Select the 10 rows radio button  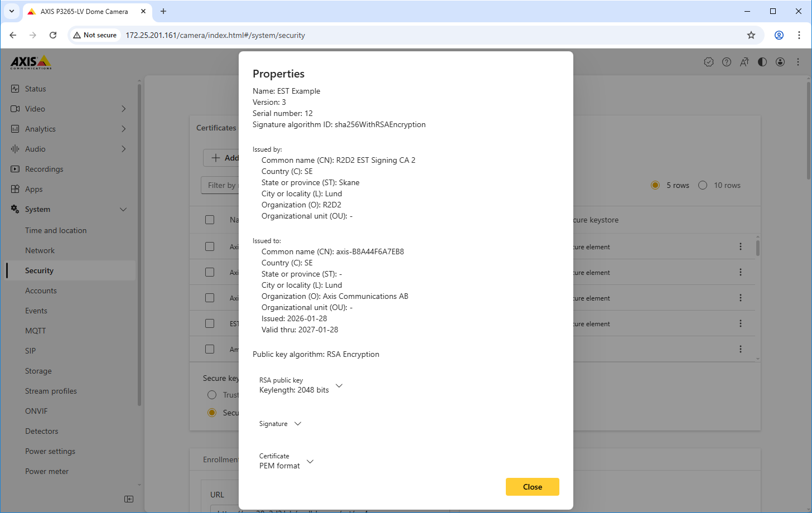[x=703, y=185]
